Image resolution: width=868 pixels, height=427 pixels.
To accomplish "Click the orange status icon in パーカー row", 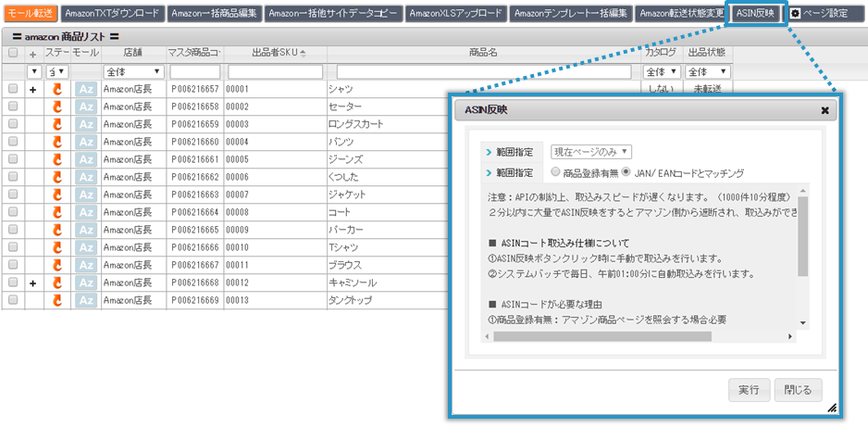I will point(57,230).
